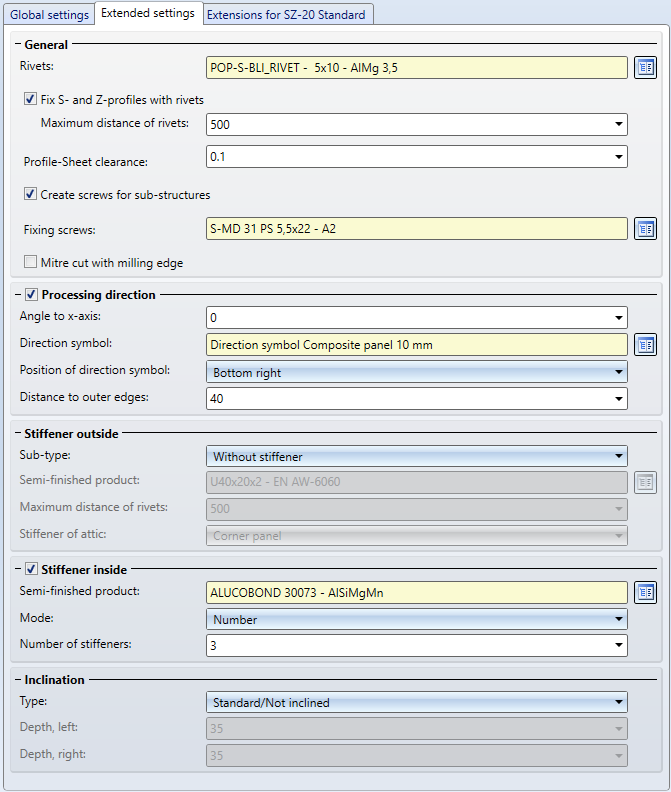Screen dimensions: 671x792
Task: Uncheck Create screws for sub-structures
Action: (30, 194)
